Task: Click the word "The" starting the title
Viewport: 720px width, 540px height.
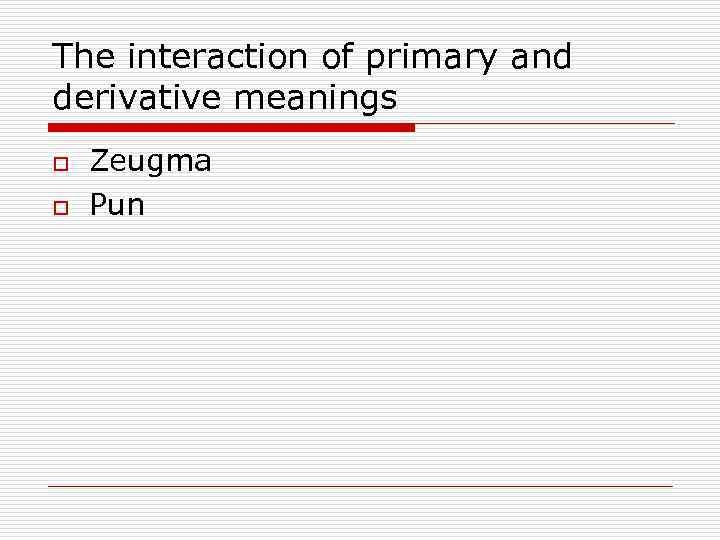Action: point(83,57)
